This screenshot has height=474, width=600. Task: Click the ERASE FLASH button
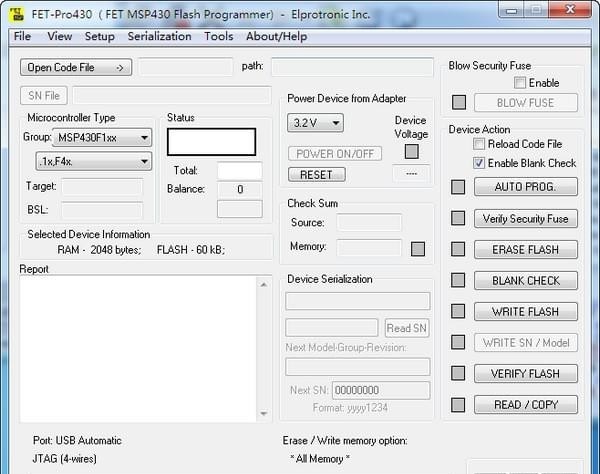tap(526, 249)
